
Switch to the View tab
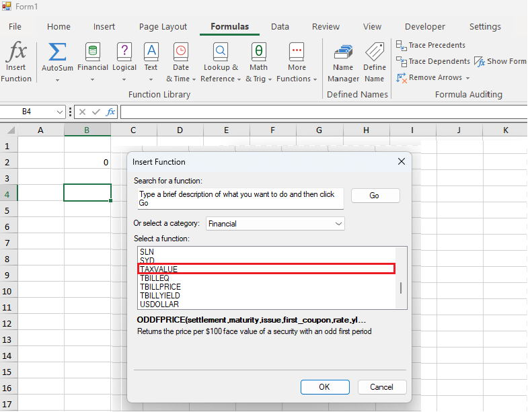pyautogui.click(x=372, y=26)
